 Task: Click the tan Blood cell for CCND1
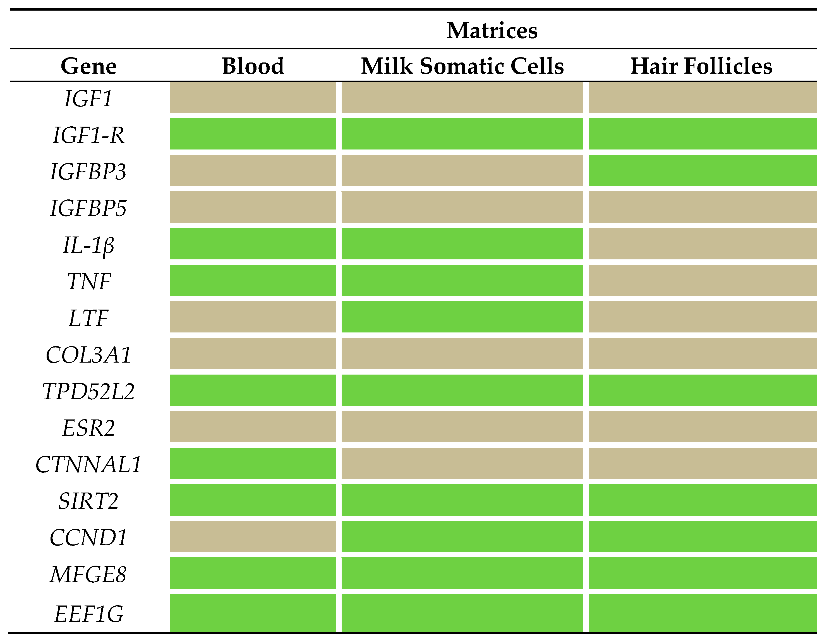(x=253, y=537)
